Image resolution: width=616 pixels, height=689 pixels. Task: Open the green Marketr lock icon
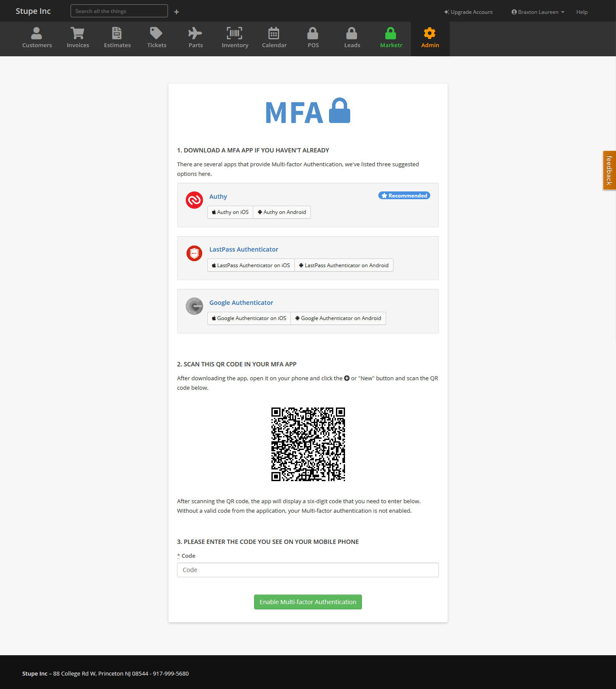(391, 33)
